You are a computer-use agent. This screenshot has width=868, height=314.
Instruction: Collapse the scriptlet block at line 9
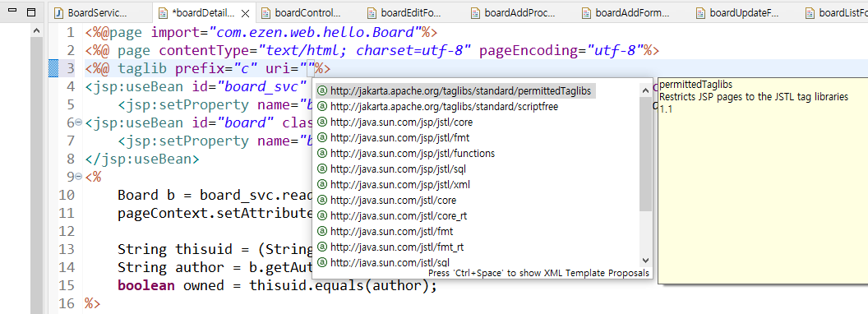point(79,177)
